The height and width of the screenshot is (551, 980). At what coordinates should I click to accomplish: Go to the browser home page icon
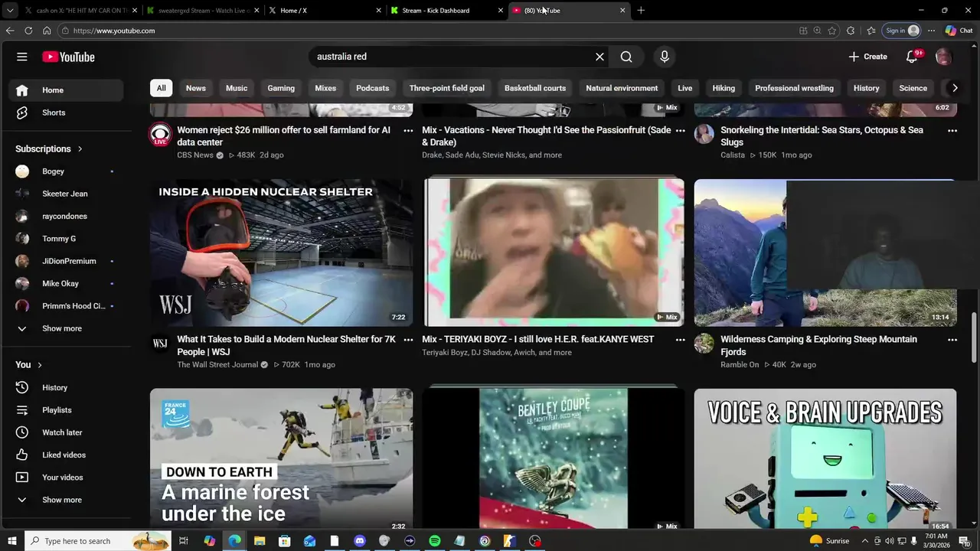47,31
